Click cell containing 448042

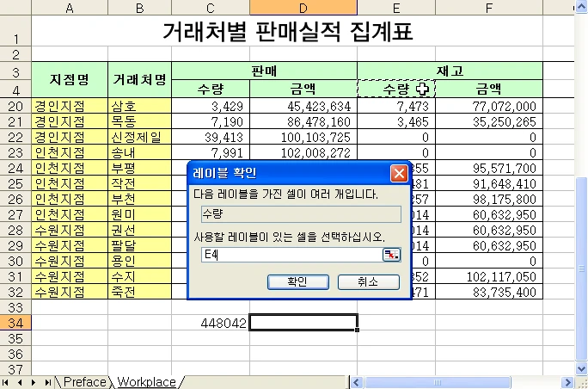[x=211, y=323]
